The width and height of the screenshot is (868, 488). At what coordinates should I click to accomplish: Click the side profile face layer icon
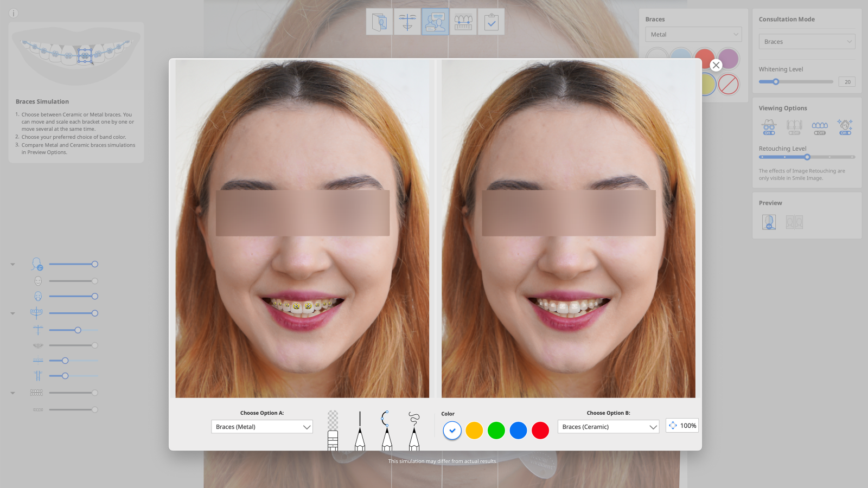click(x=37, y=264)
